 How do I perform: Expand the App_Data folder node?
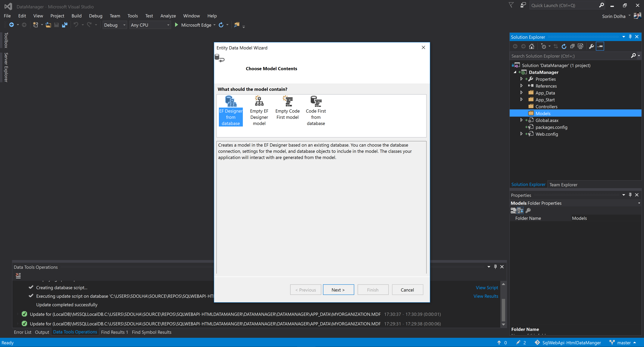pyautogui.click(x=522, y=93)
